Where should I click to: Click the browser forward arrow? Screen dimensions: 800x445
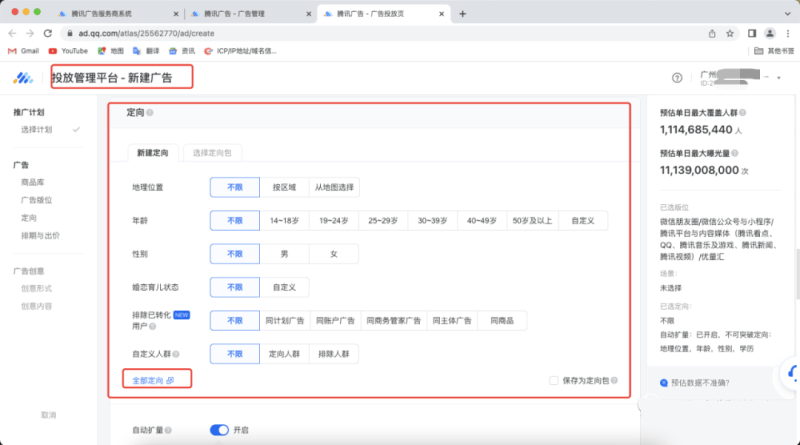30,33
